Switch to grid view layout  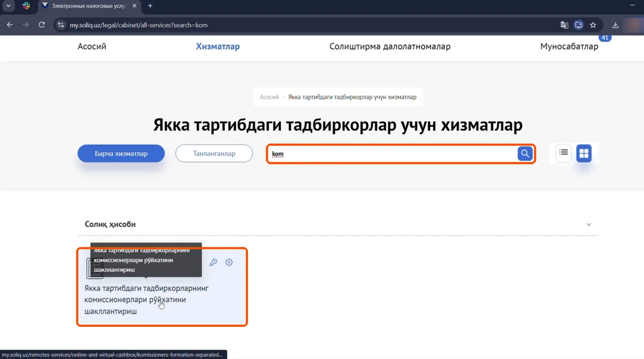[x=584, y=154]
